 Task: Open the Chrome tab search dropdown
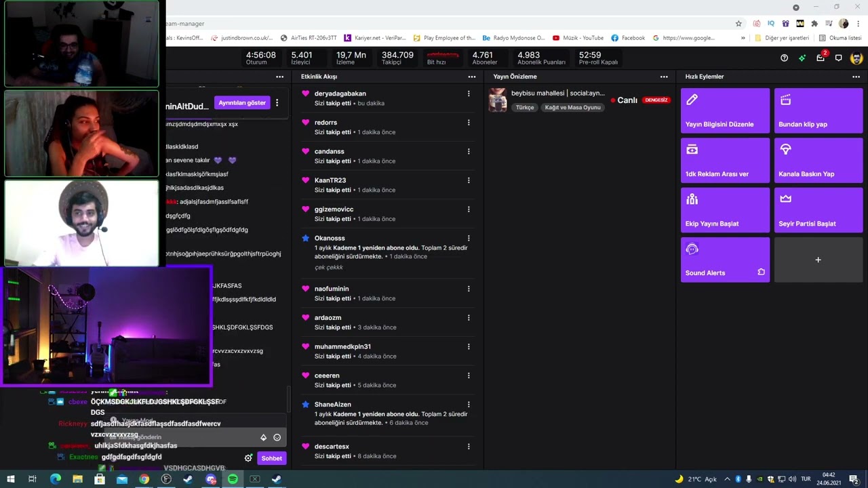(x=796, y=7)
